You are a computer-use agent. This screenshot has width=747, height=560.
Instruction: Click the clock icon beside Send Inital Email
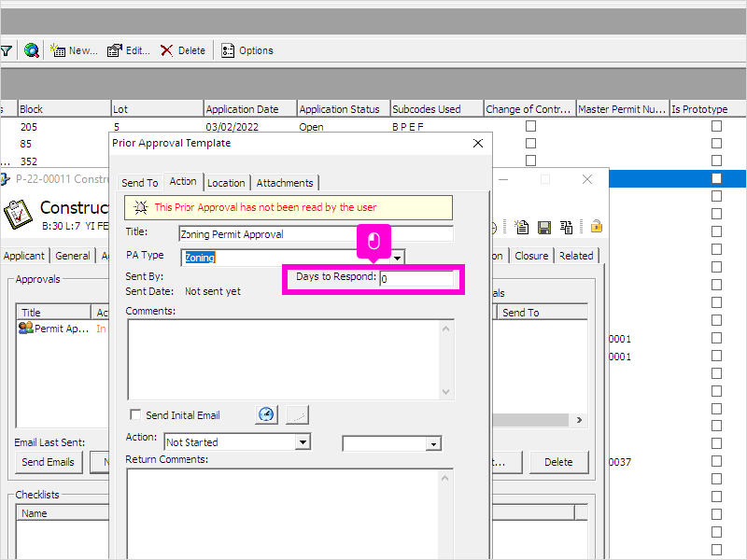tap(266, 414)
